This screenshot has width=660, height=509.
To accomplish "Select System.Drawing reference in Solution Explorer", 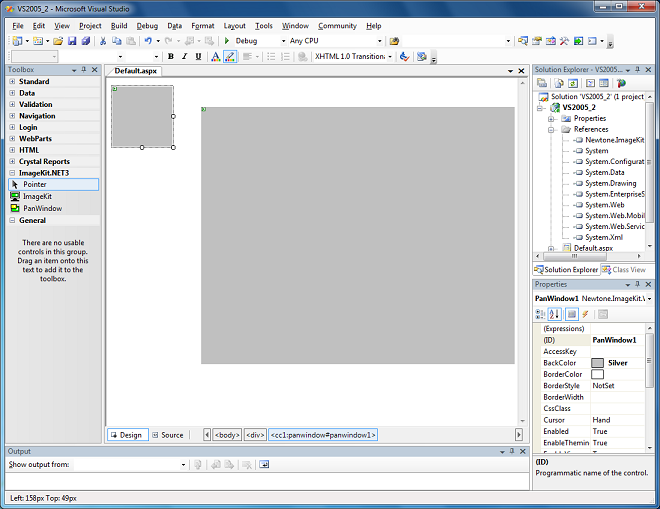I will [610, 183].
